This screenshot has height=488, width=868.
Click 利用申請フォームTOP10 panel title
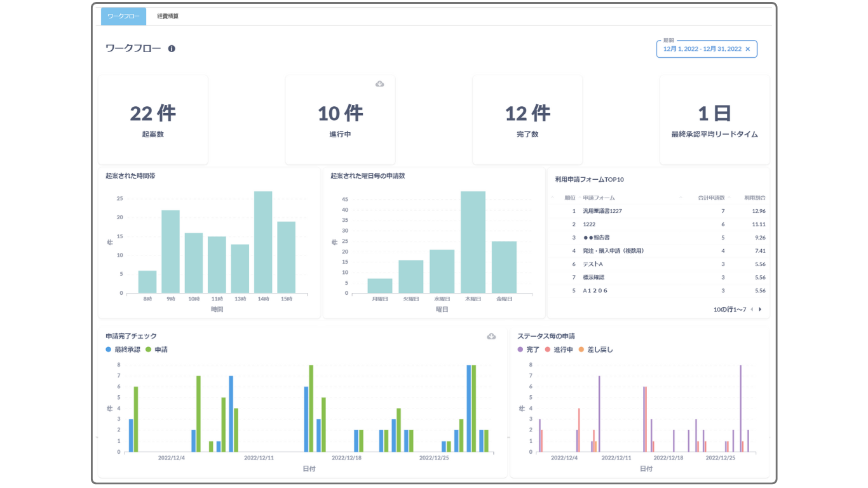[589, 180]
